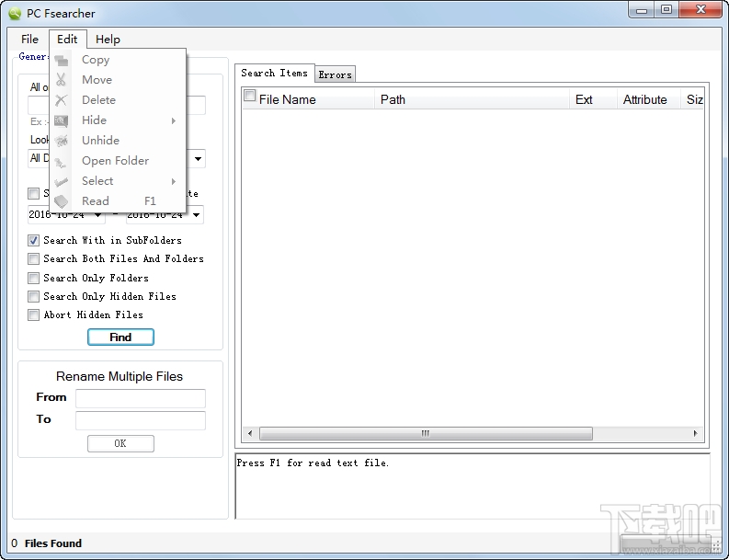729x560 pixels.
Task: Open the start date picker dropdown
Action: (x=97, y=215)
